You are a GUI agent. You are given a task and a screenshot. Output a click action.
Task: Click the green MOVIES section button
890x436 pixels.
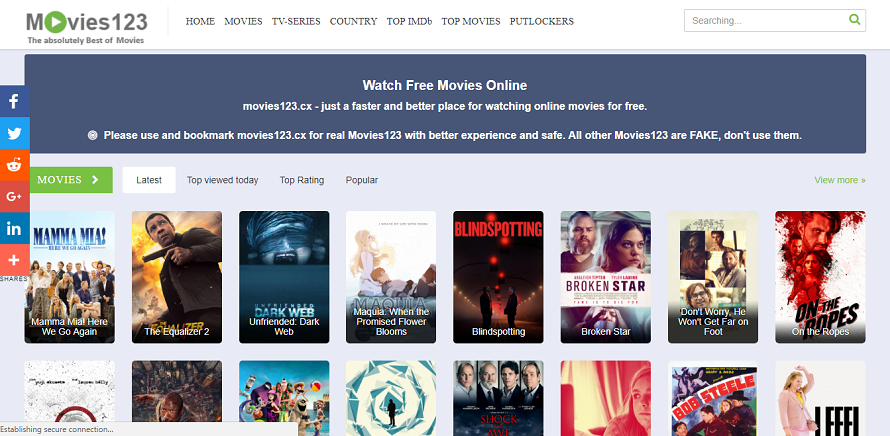(x=69, y=180)
